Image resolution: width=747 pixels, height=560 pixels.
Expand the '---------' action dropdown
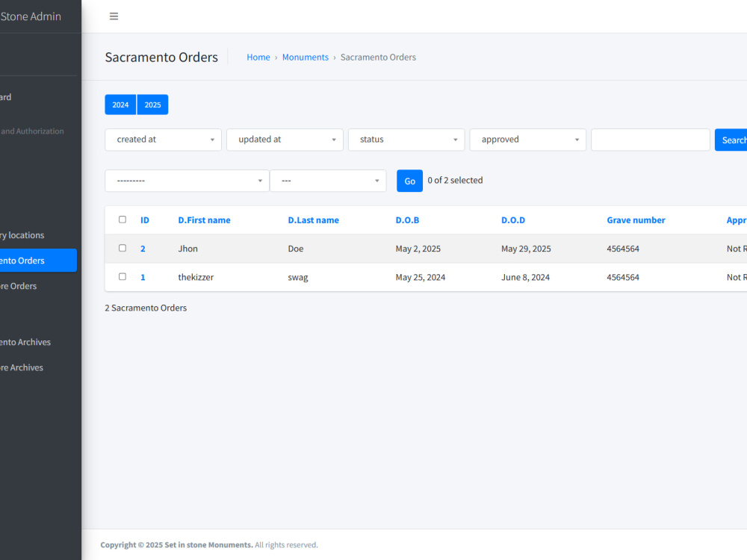pos(187,181)
